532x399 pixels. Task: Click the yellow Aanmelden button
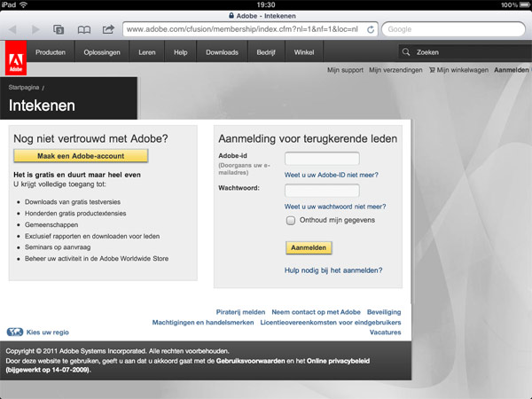click(309, 247)
